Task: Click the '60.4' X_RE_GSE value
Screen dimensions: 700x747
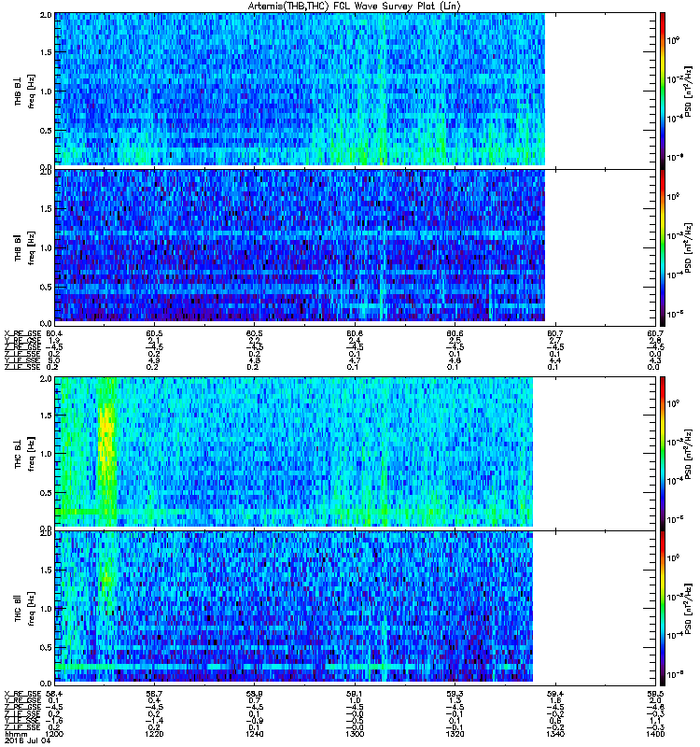Action: (x=54, y=333)
